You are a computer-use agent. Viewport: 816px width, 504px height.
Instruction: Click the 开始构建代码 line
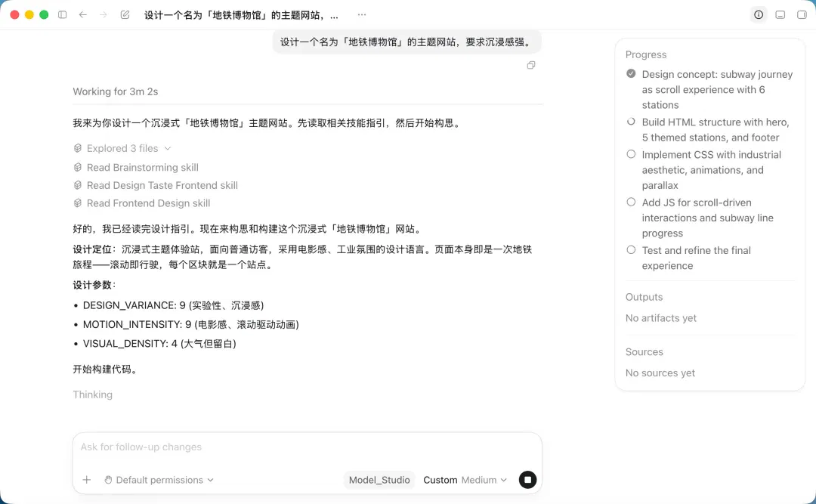click(x=106, y=369)
